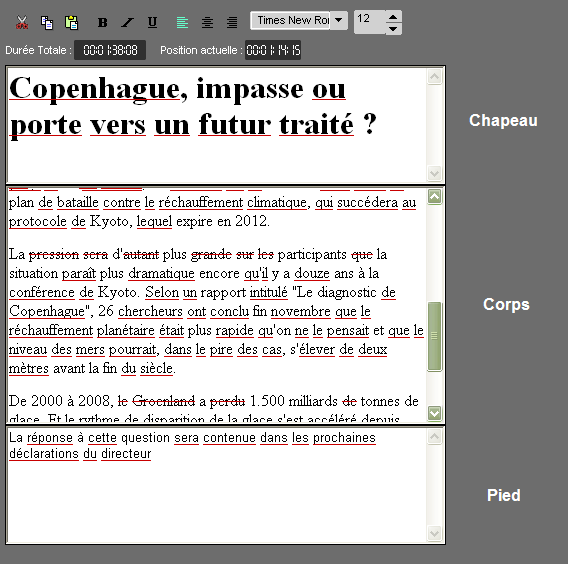The width and height of the screenshot is (568, 564).
Task: Click the Copy icon in toolbar
Action: [x=47, y=22]
